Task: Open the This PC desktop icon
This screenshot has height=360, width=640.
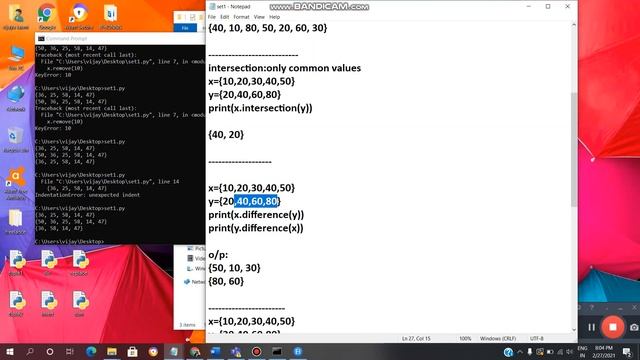Action: pos(16,58)
